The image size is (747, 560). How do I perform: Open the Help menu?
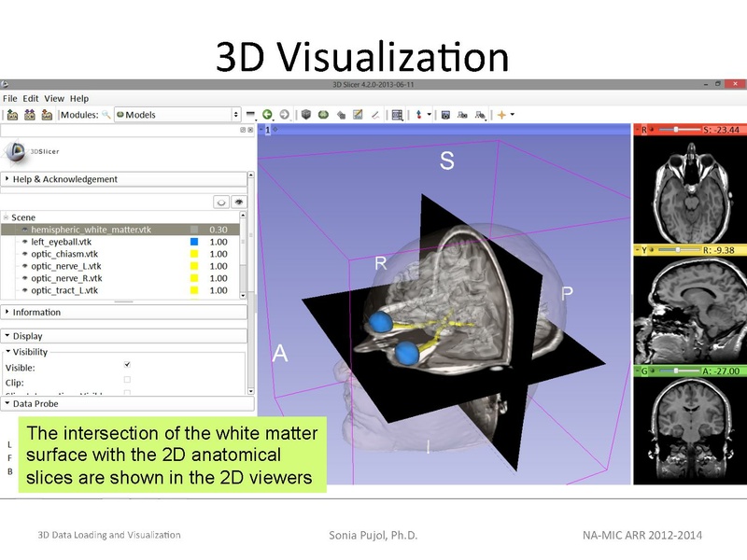click(x=79, y=99)
